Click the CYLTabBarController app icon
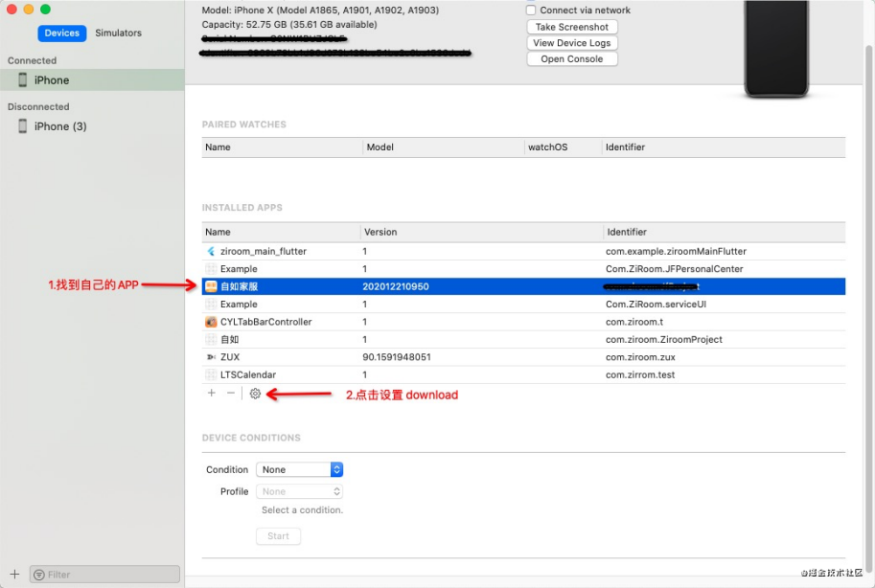 pos(211,322)
